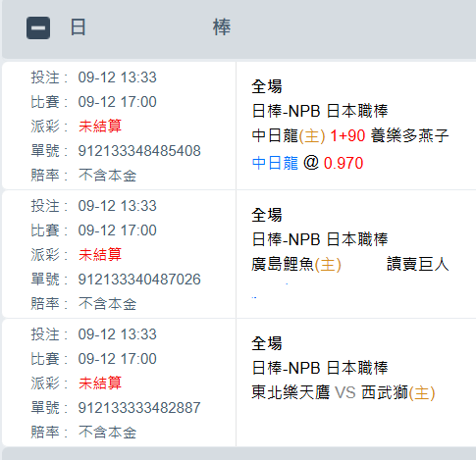Viewport: 476px width, 460px height.
Task: Click 日棒-NPB 日本職棒 in 西武獅 bet
Action: [x=320, y=368]
